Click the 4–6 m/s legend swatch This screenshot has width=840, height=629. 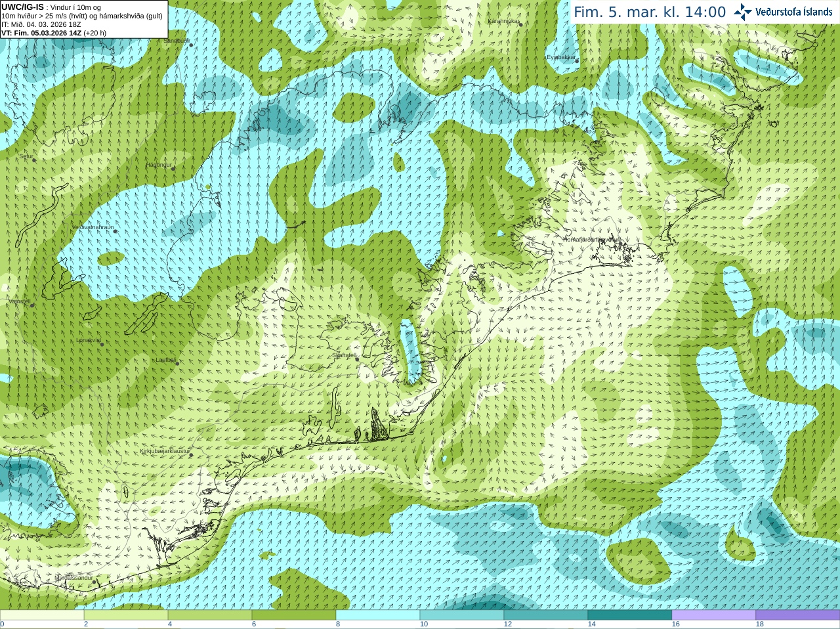click(x=210, y=615)
